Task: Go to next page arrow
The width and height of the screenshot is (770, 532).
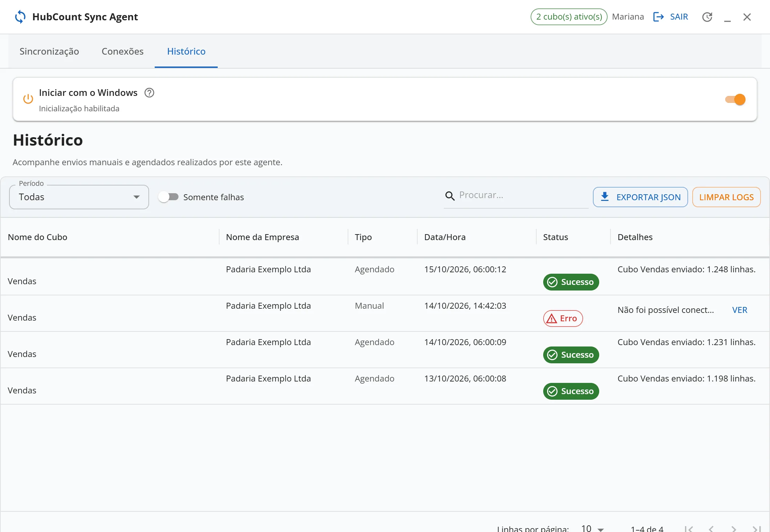Action: click(734, 529)
